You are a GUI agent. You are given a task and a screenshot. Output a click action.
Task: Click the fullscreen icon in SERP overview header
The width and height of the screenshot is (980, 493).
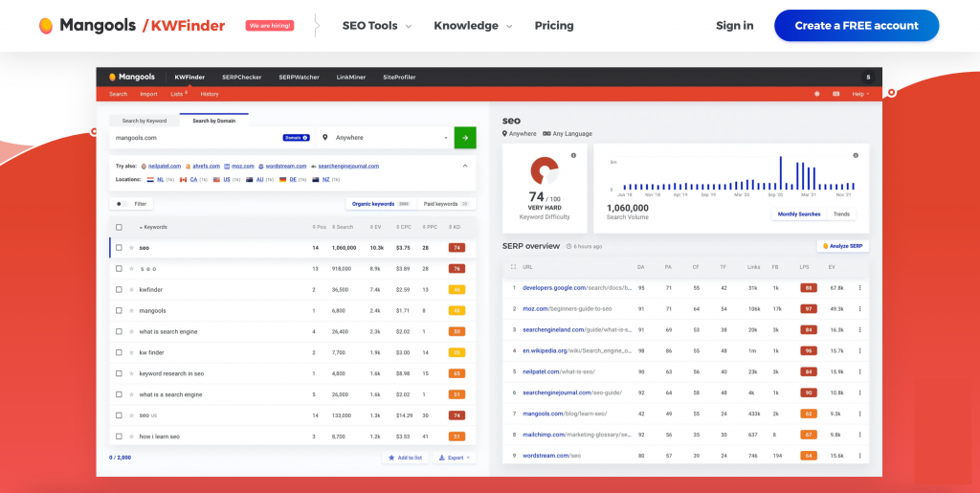coord(513,266)
